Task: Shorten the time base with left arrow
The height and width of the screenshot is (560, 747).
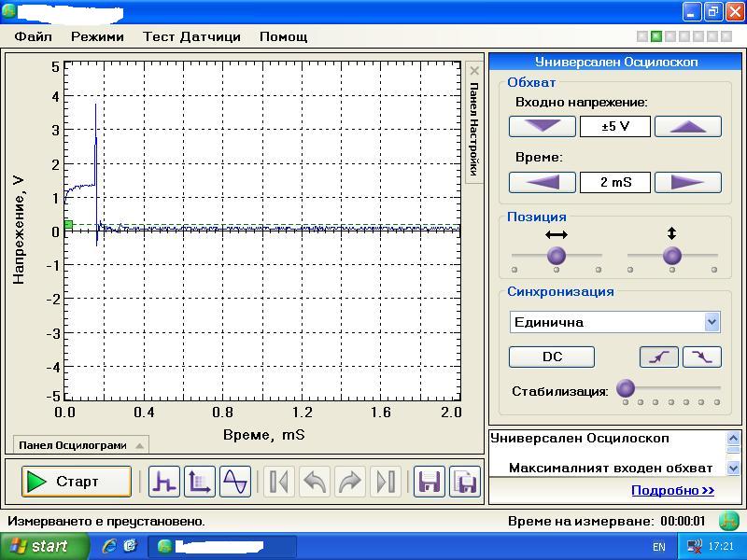Action: (x=543, y=182)
